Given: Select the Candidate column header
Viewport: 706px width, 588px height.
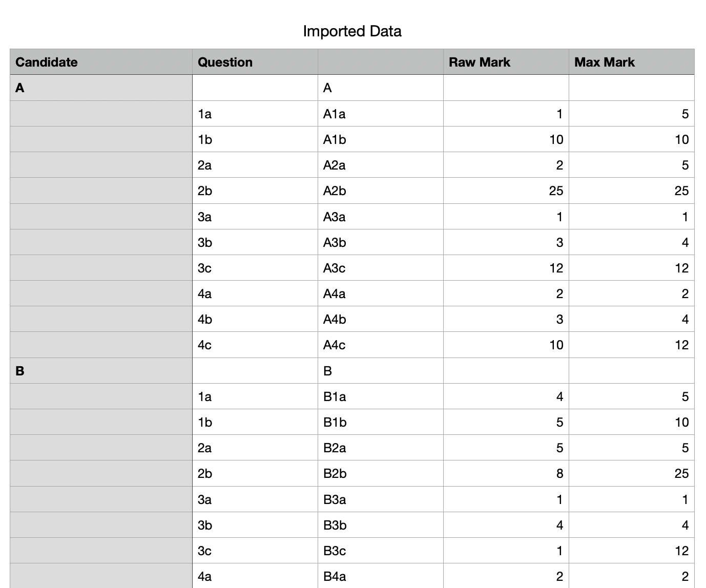Looking at the screenshot, I should point(101,62).
